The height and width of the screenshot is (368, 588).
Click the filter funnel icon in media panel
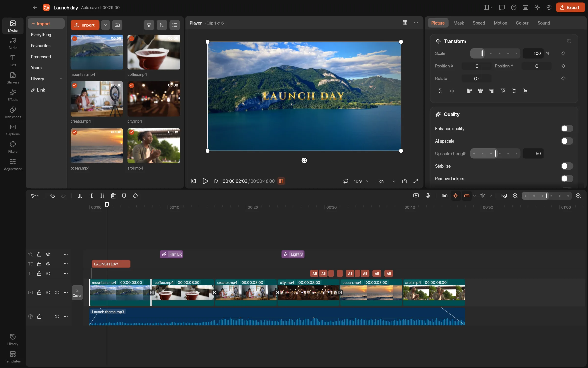click(149, 25)
